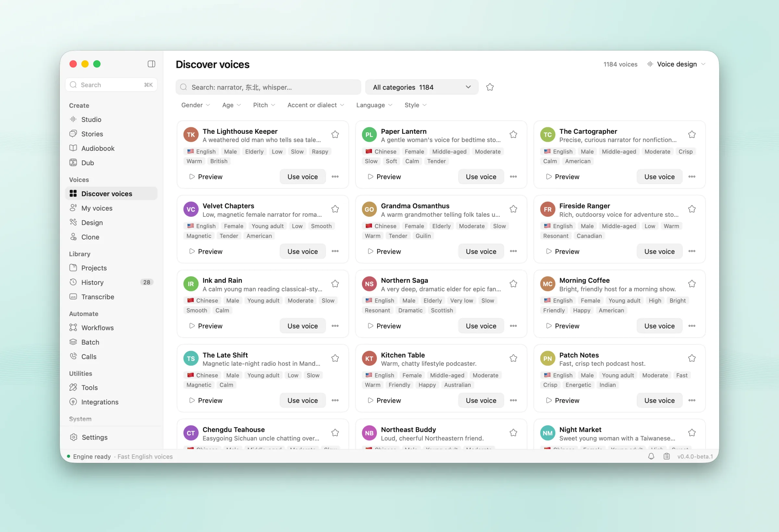Use The Cartographer voice

tap(659, 177)
